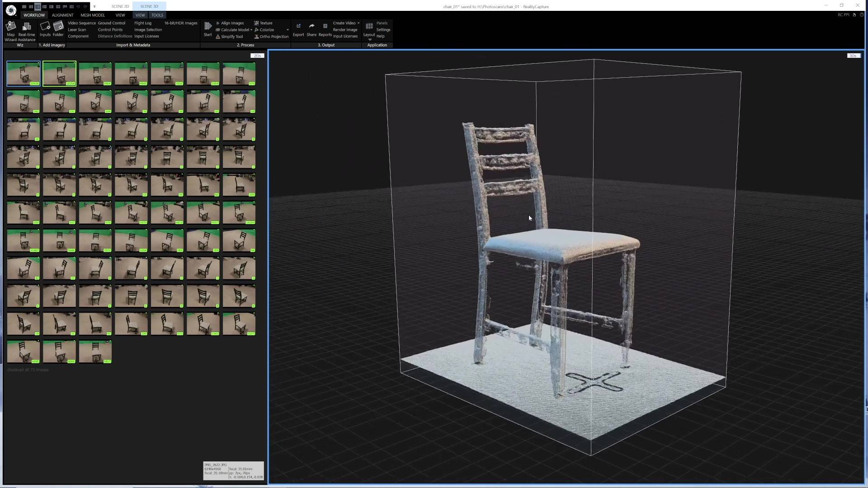This screenshot has height=488, width=868.
Task: Click the undo arrow in title bar
Action: [78, 6]
